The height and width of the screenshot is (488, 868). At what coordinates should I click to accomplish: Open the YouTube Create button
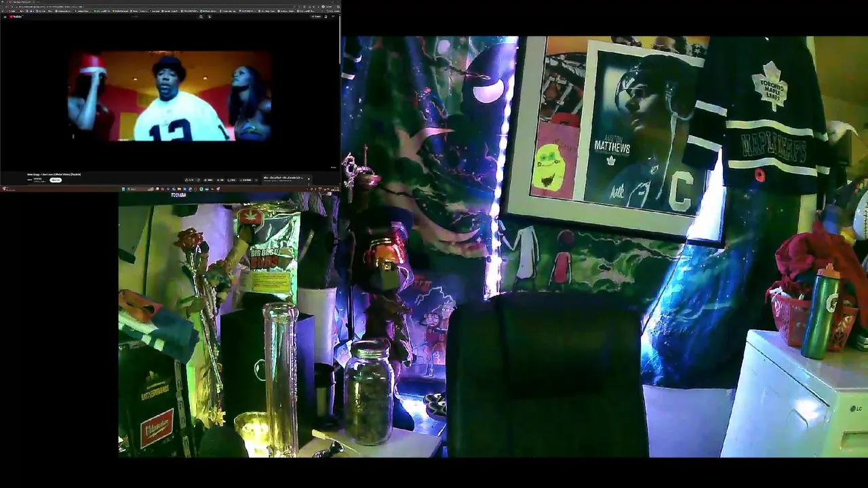click(x=316, y=16)
